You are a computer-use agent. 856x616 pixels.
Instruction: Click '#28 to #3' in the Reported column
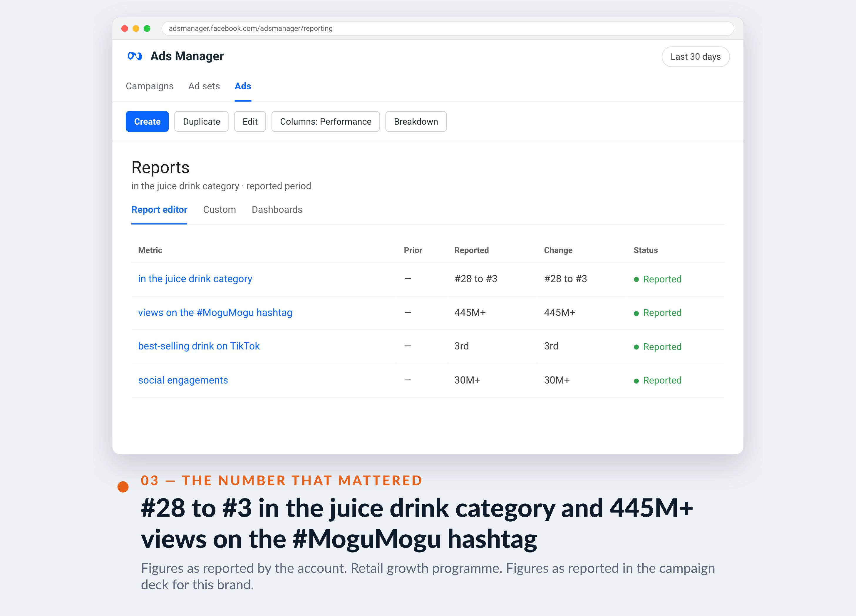(475, 279)
